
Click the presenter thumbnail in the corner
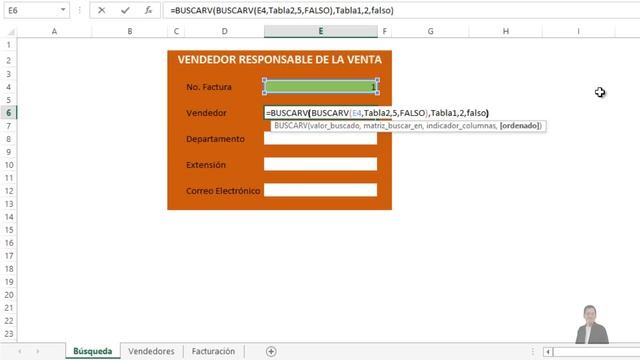(592, 324)
